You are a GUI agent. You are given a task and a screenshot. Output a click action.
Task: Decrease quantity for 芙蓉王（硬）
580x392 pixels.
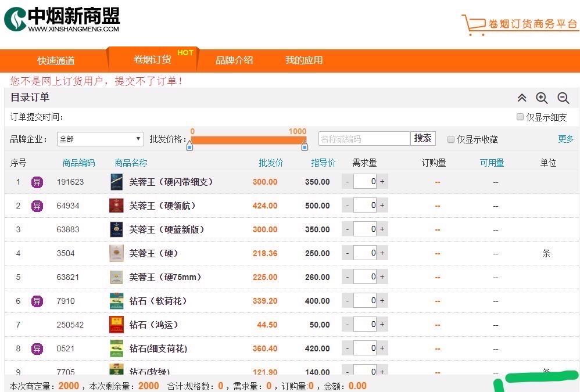(348, 253)
